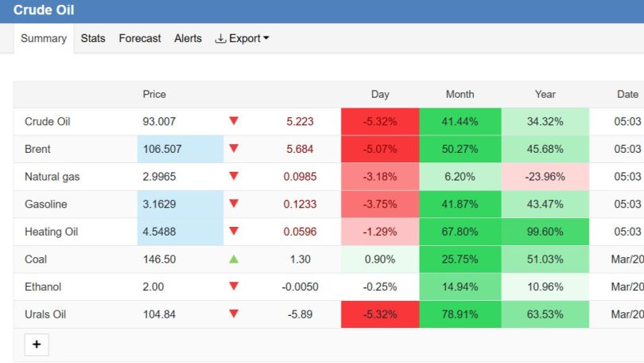This screenshot has width=644, height=363.
Task: Sort table by the Year column header
Action: coord(545,94)
